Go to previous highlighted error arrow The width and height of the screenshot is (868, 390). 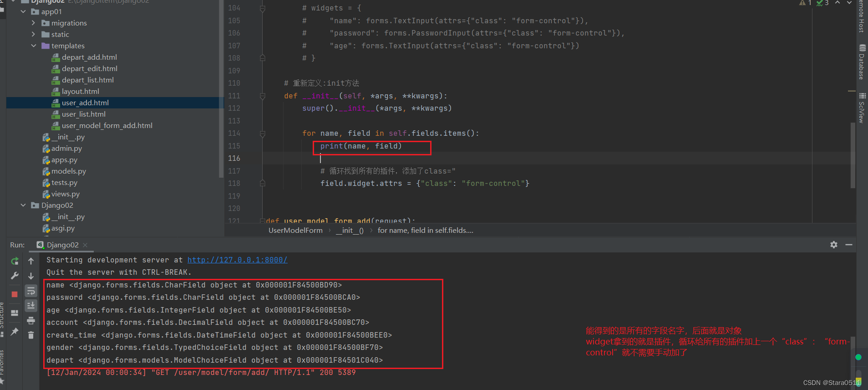(x=838, y=3)
